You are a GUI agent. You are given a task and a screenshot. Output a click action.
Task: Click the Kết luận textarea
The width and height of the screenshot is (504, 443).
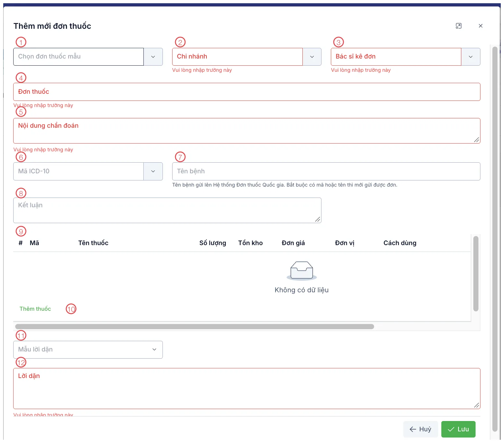point(167,210)
